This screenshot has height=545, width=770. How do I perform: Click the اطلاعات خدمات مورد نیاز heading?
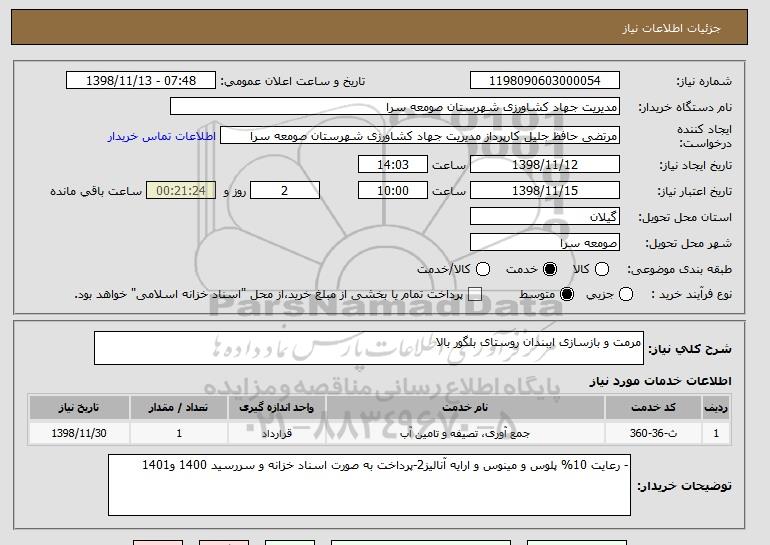(660, 381)
